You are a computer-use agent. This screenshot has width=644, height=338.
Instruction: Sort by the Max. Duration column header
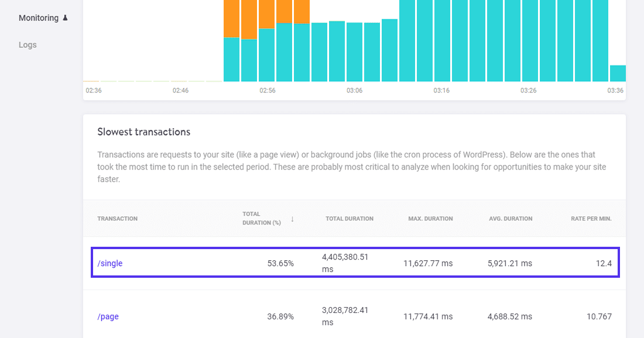pyautogui.click(x=430, y=219)
